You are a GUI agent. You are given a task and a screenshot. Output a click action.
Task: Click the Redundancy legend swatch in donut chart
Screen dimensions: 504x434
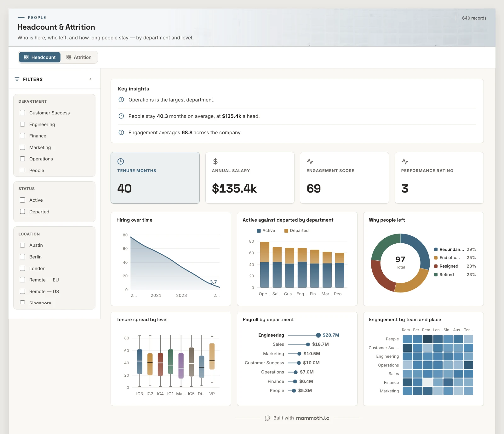[x=436, y=249]
